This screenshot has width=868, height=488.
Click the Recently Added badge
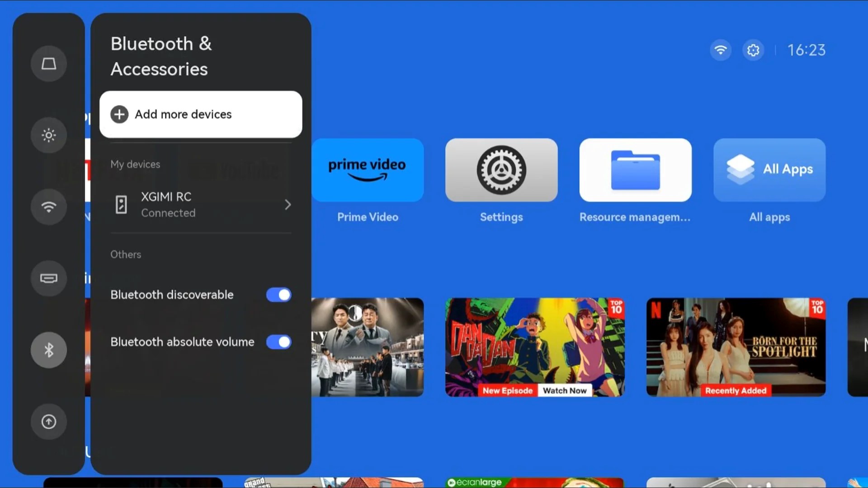point(736,390)
